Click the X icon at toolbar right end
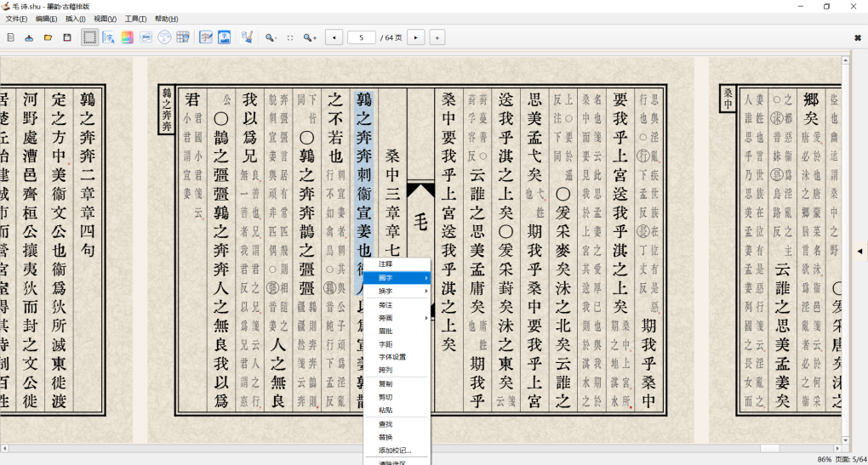Screen dimensions: 868x465 858,37
